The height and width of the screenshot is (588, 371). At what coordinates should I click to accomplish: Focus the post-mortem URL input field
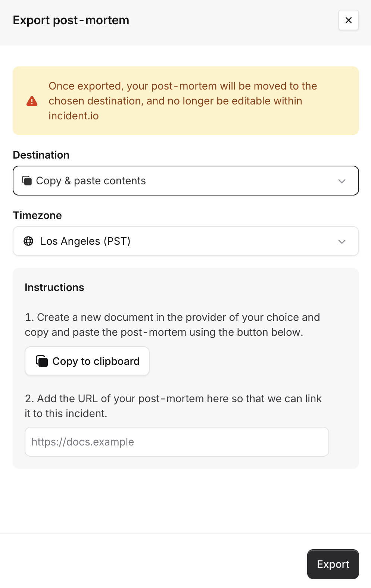pyautogui.click(x=177, y=442)
